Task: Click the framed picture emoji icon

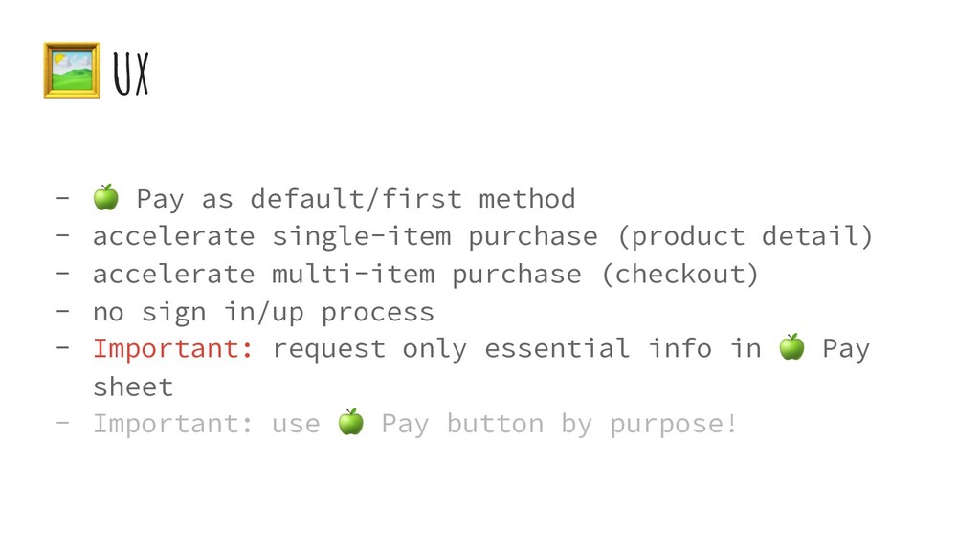Action: coord(72,70)
